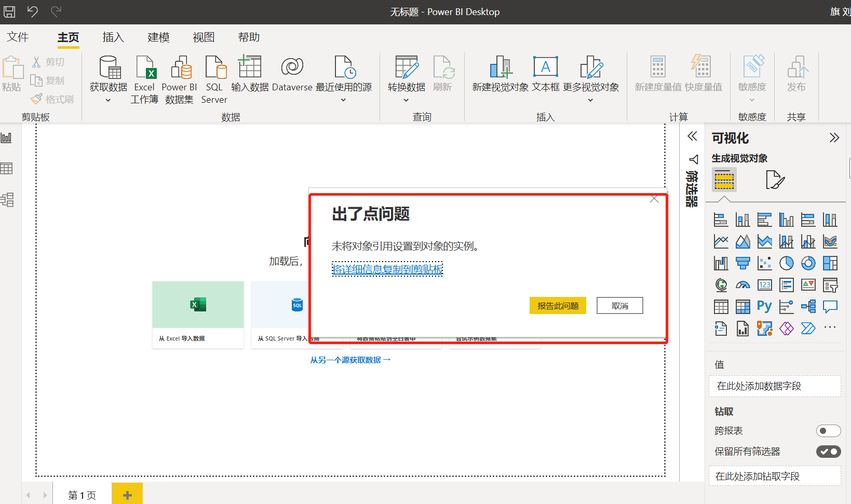The width and height of the screenshot is (851, 504).
Task: Select the line chart visual
Action: coord(721,241)
